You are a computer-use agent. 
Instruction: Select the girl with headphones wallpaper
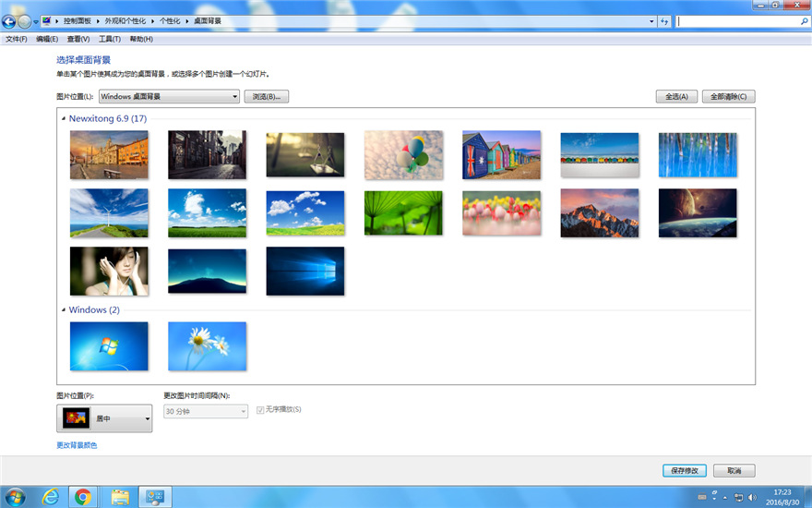tap(109, 272)
